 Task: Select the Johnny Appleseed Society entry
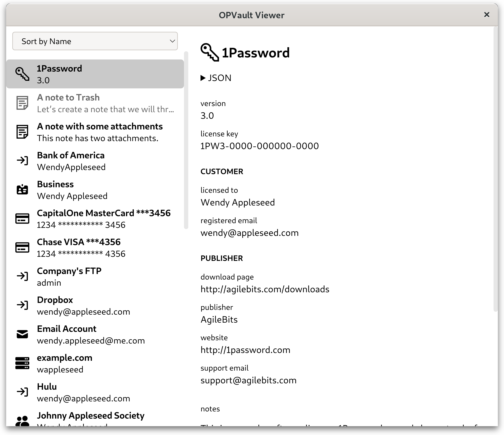95,417
